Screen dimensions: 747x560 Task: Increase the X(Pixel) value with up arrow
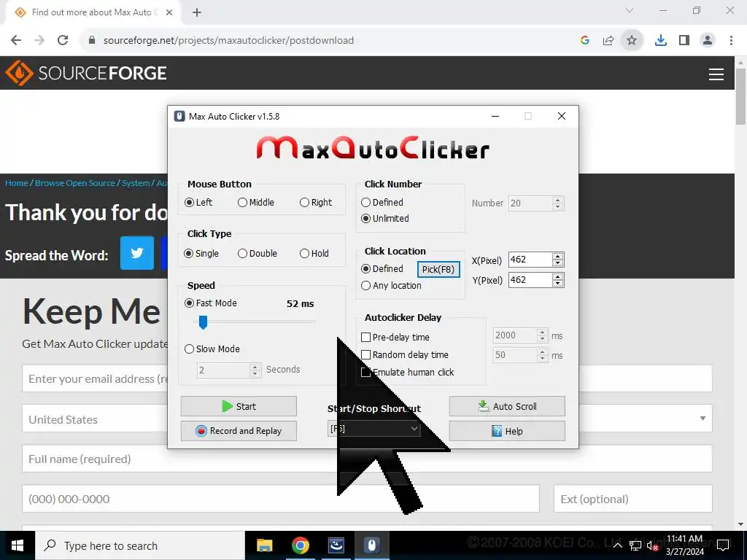(x=558, y=257)
